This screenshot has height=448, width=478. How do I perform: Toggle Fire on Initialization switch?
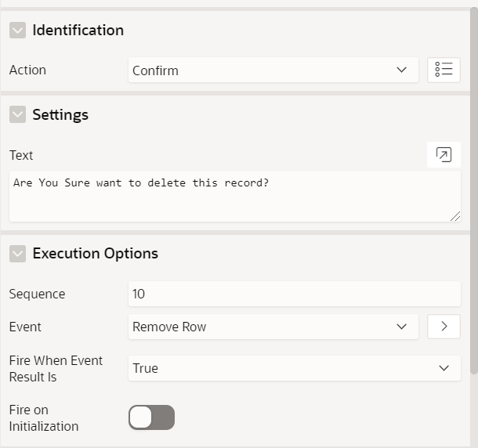151,417
